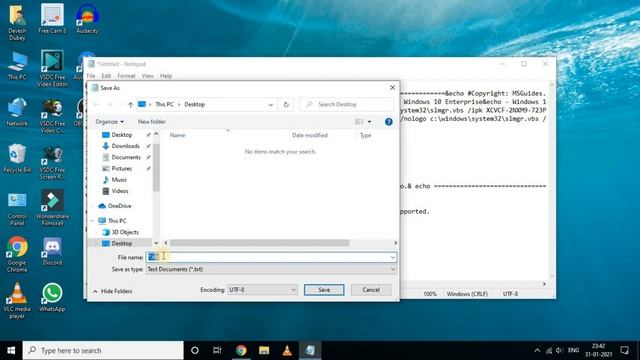Image resolution: width=640 pixels, height=360 pixels.
Task: Collapse folders with Hide Folders
Action: [x=113, y=291]
